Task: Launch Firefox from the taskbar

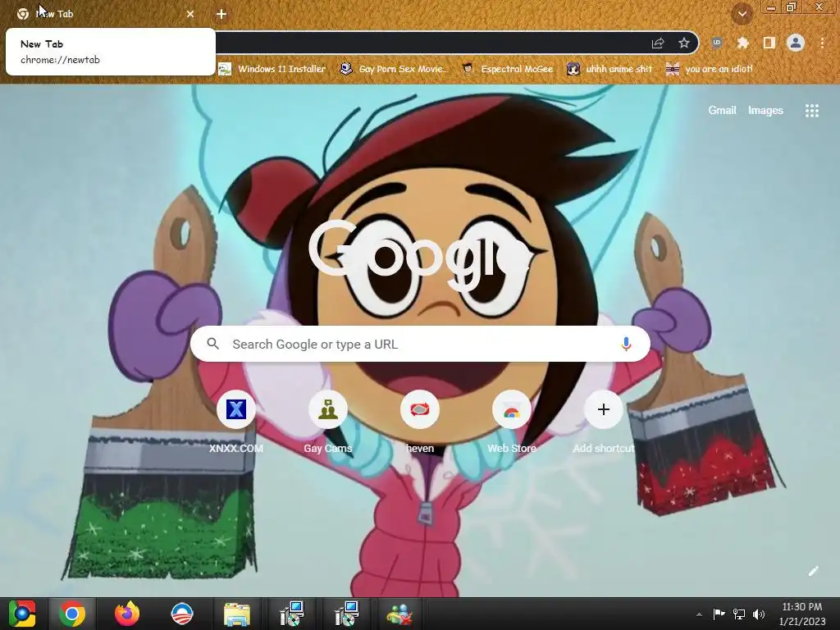Action: (127, 614)
